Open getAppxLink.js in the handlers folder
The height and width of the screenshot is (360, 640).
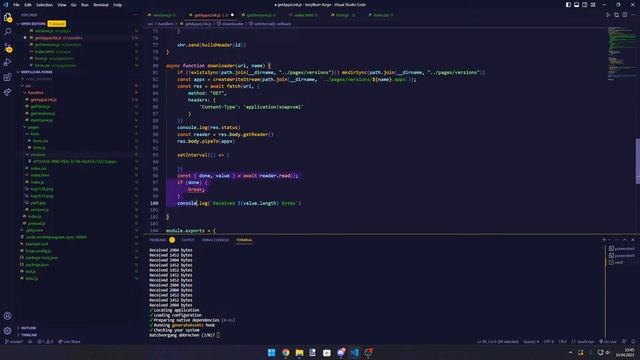click(44, 100)
